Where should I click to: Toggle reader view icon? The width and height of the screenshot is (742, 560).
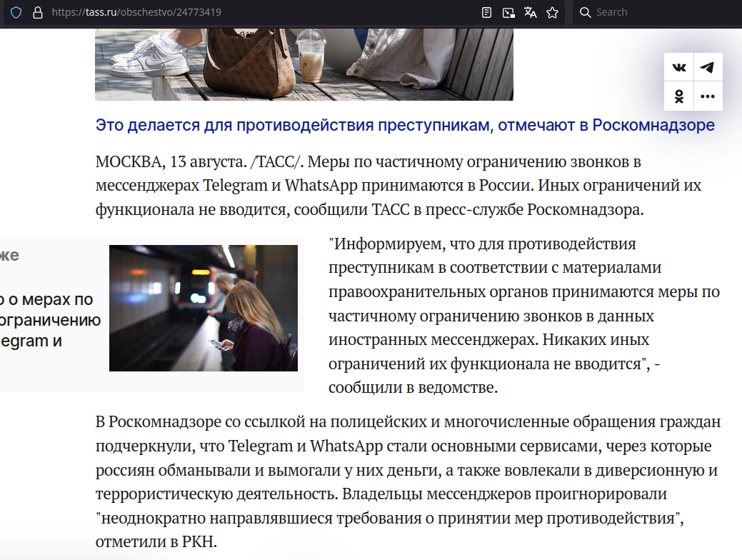click(x=486, y=12)
